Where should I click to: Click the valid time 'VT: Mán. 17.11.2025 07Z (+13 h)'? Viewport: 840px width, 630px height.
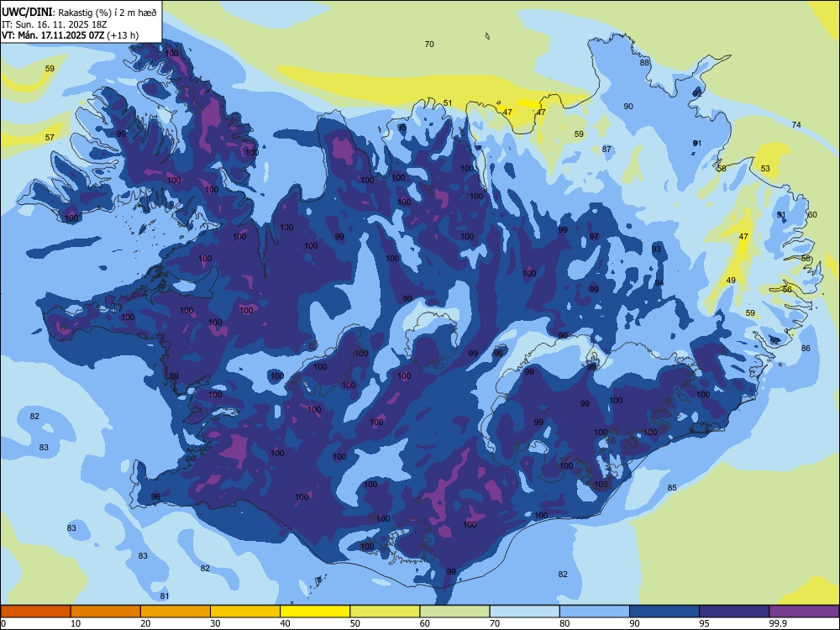[71, 35]
